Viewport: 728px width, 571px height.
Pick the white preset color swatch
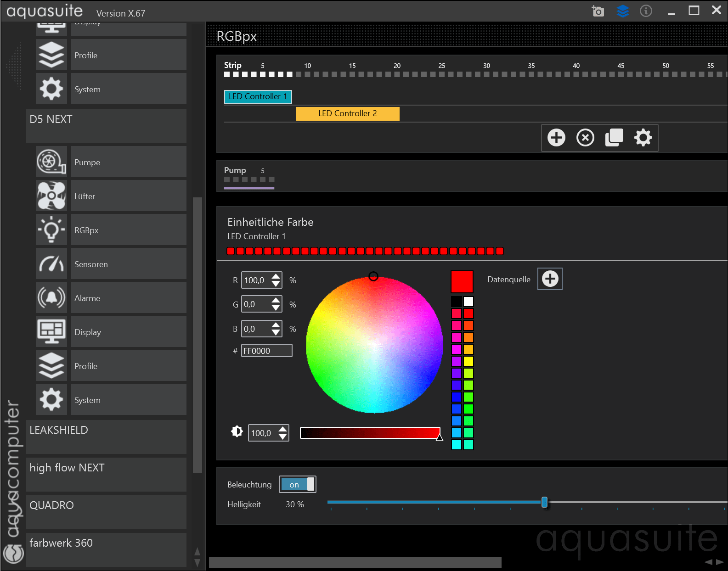click(x=468, y=302)
